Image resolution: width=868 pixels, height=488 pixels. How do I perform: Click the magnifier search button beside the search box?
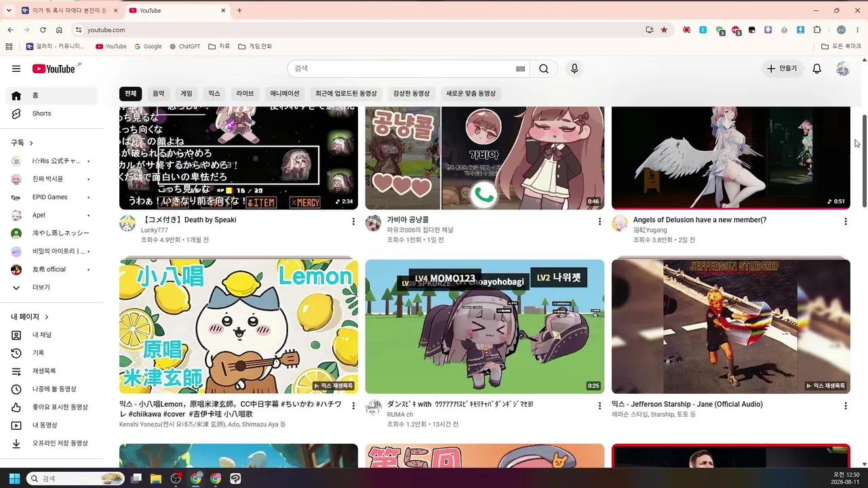point(544,68)
